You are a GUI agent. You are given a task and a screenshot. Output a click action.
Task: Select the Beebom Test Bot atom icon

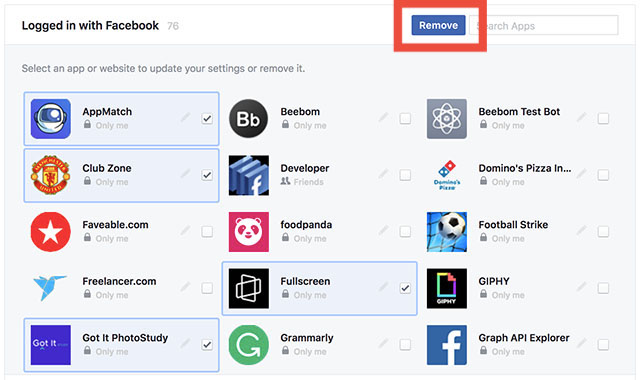447,119
